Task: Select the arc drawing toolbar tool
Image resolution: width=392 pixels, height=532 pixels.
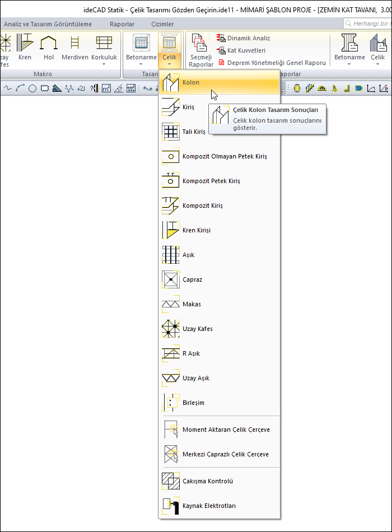Action: 20,88
